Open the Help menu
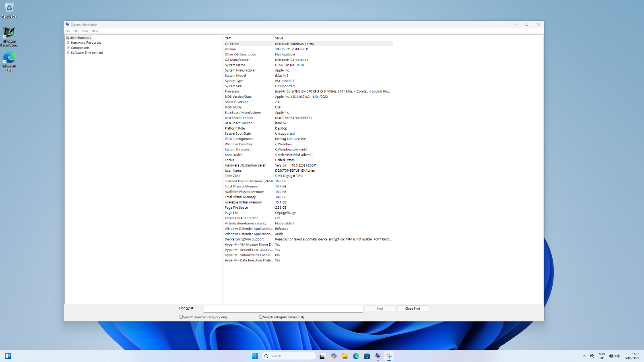The width and height of the screenshot is (644, 362). (x=95, y=31)
